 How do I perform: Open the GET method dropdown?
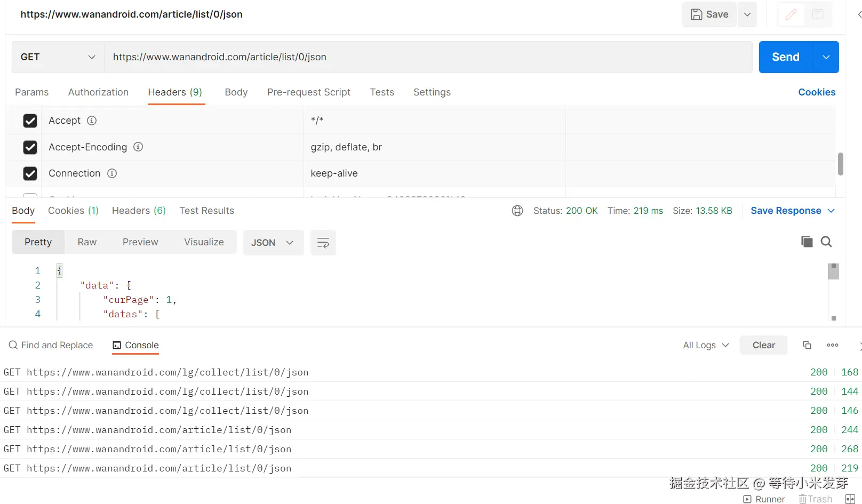(x=58, y=57)
